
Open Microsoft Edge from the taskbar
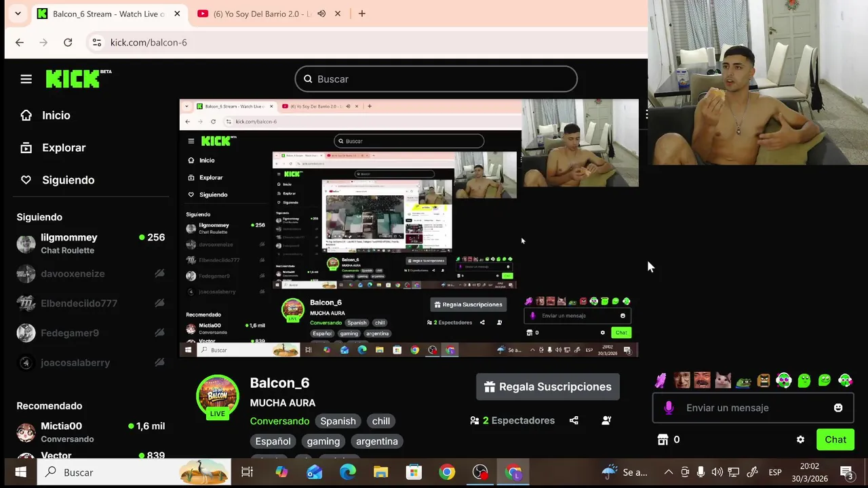click(x=347, y=472)
